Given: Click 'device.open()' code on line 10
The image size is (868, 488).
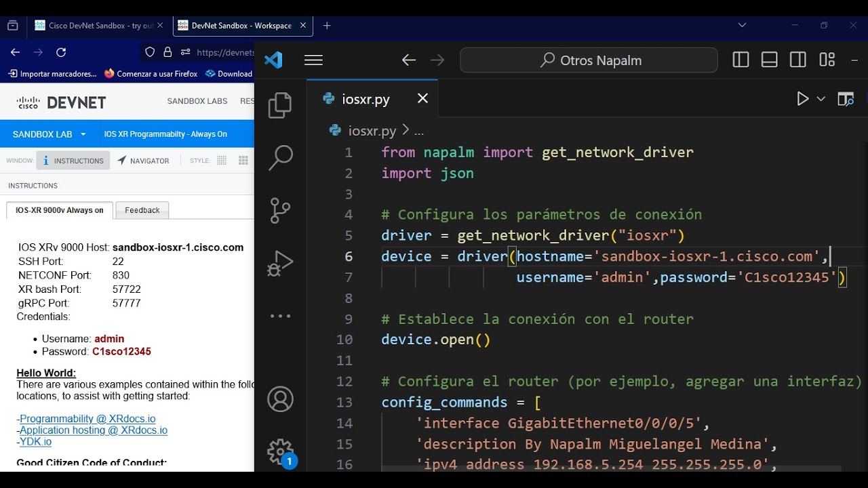Looking at the screenshot, I should click(435, 340).
